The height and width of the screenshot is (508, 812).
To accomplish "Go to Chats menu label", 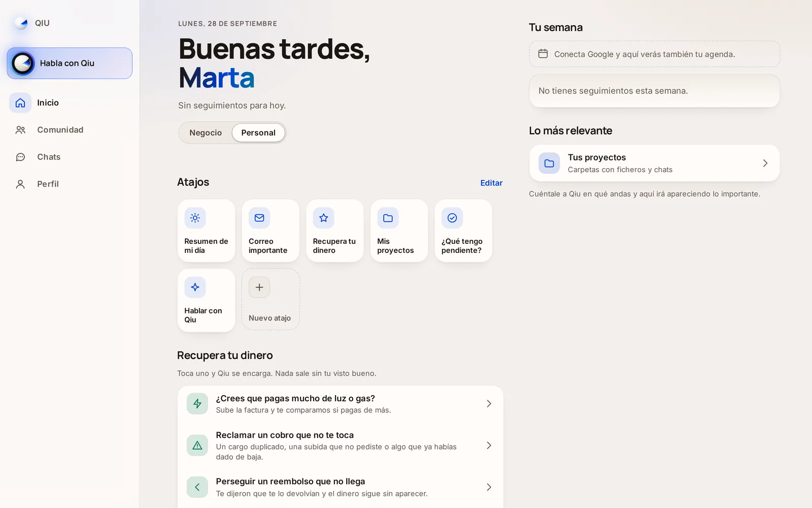I will coord(49,157).
